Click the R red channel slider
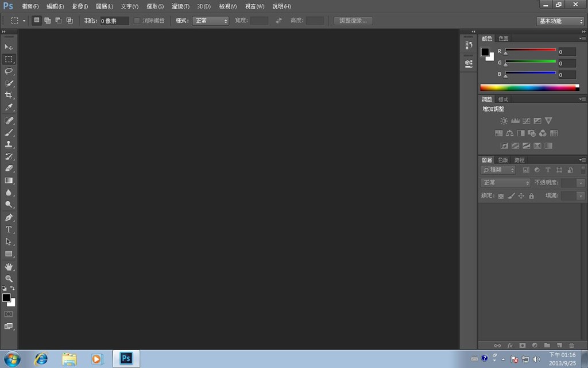 click(530, 51)
